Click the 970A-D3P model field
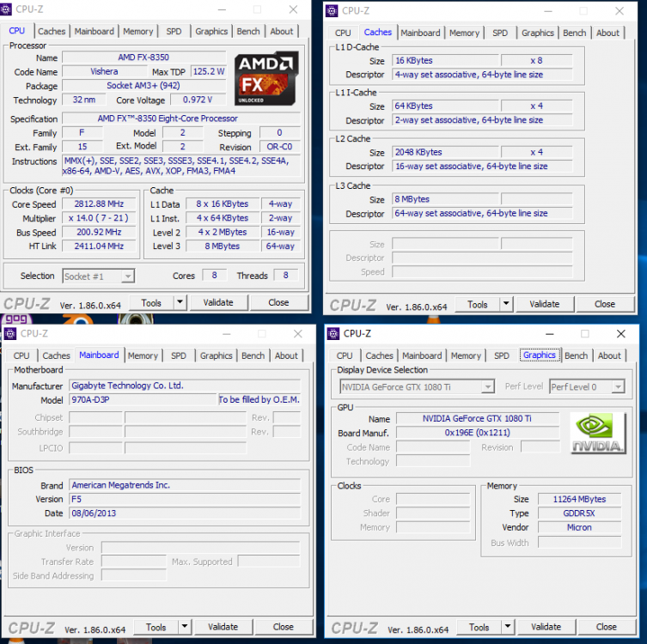Screen dimensions: 647x644 143,399
